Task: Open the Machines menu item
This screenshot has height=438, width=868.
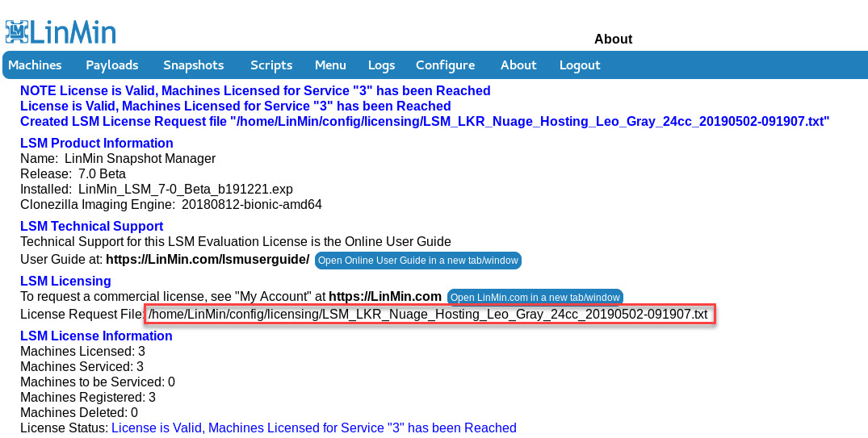Action: coord(35,65)
